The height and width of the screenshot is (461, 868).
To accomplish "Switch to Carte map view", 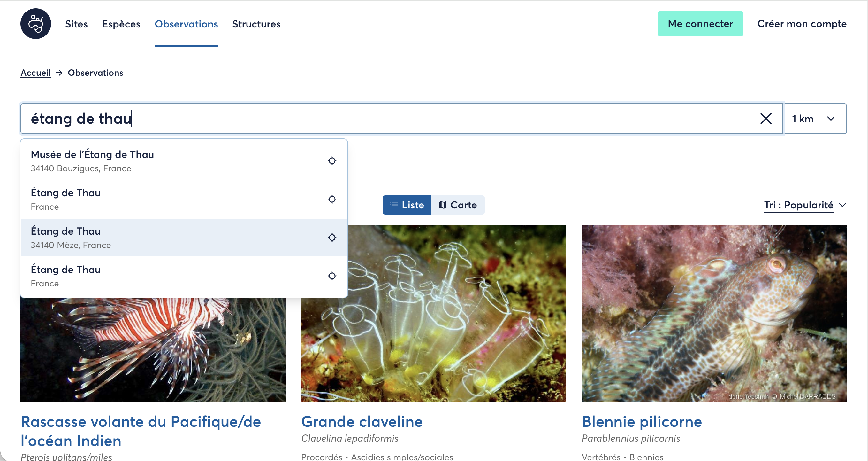I will [458, 205].
